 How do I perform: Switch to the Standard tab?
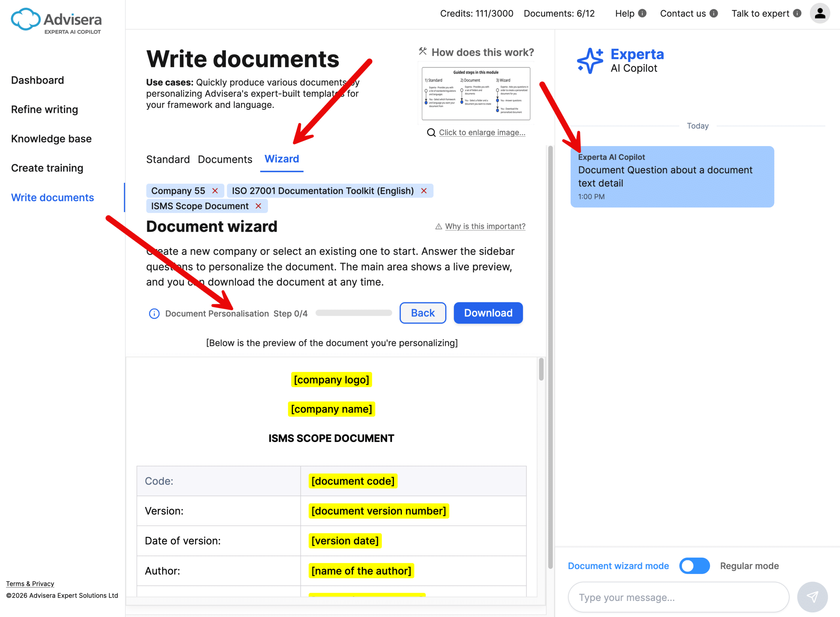click(x=168, y=159)
